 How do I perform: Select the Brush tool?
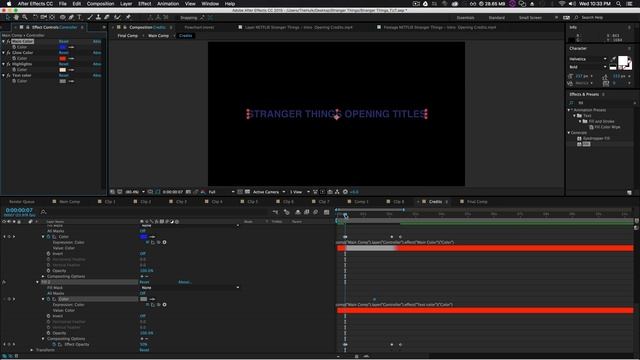[90, 18]
